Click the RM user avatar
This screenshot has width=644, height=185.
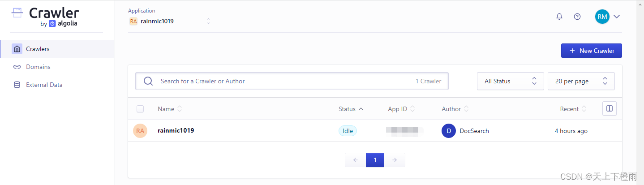(602, 17)
